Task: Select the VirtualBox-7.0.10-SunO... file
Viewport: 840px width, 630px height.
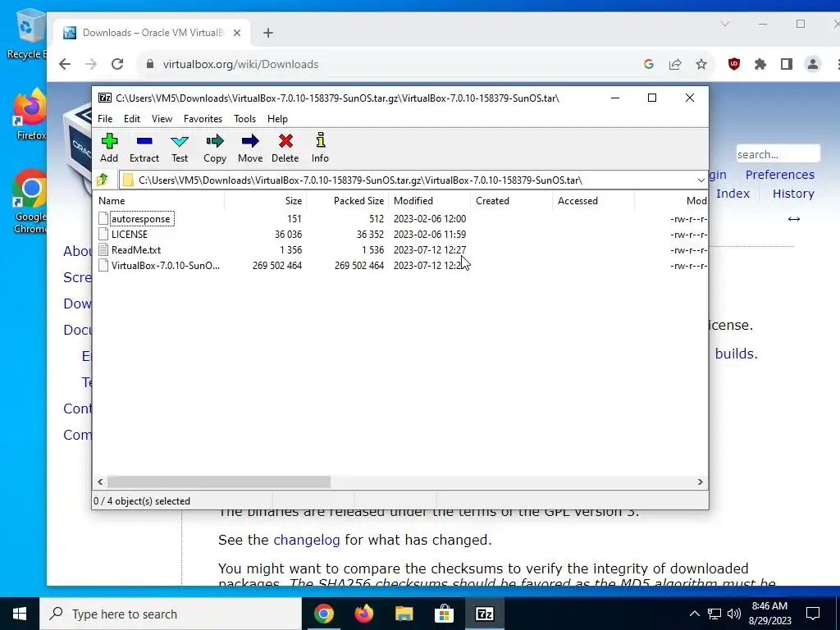Action: point(166,265)
